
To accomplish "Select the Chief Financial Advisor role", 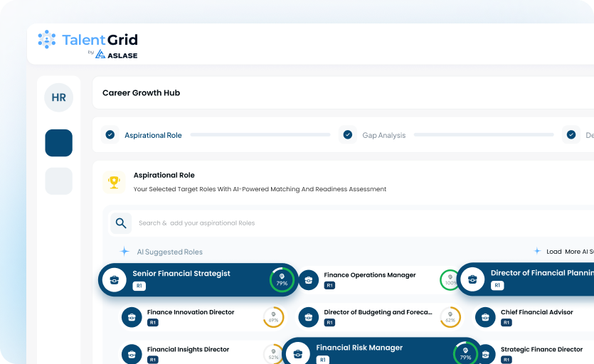I will click(x=534, y=317).
